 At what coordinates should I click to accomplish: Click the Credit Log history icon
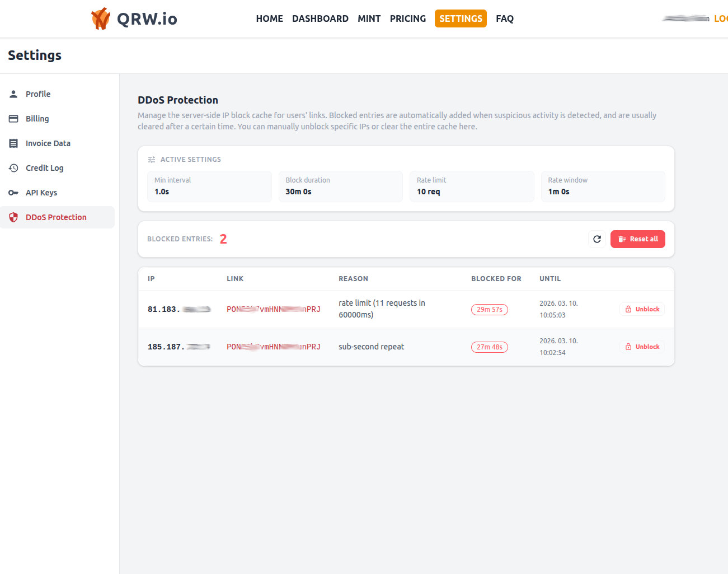13,168
